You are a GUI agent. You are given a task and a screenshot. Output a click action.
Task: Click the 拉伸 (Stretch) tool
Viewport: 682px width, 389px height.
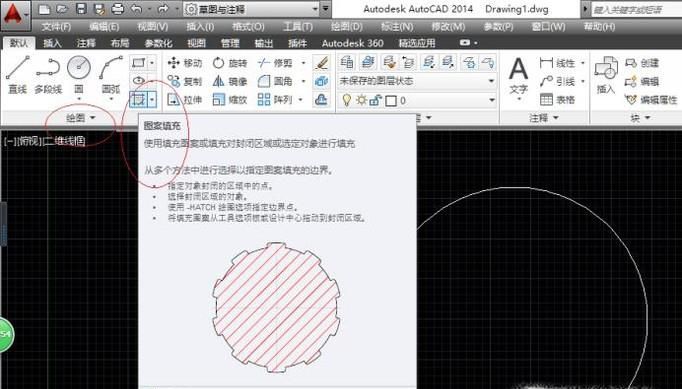click(185, 100)
